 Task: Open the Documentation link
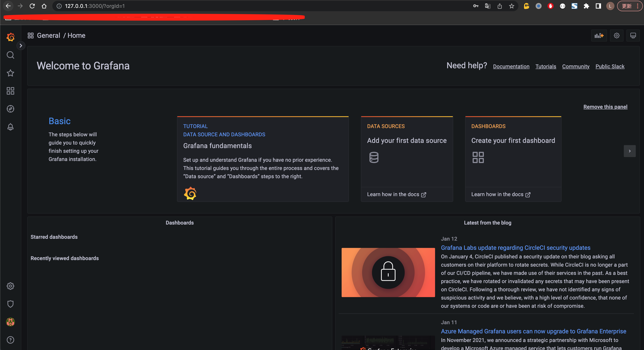[511, 66]
